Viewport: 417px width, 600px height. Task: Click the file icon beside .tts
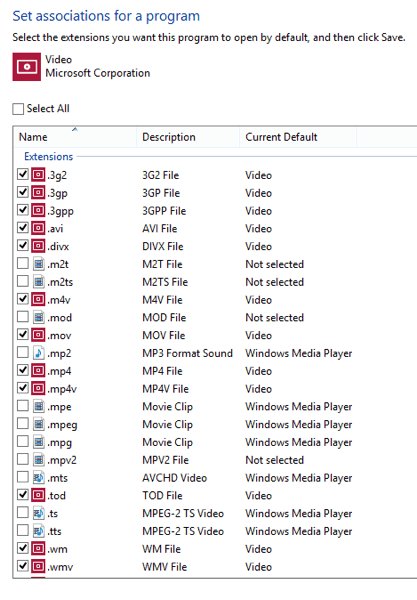(38, 531)
